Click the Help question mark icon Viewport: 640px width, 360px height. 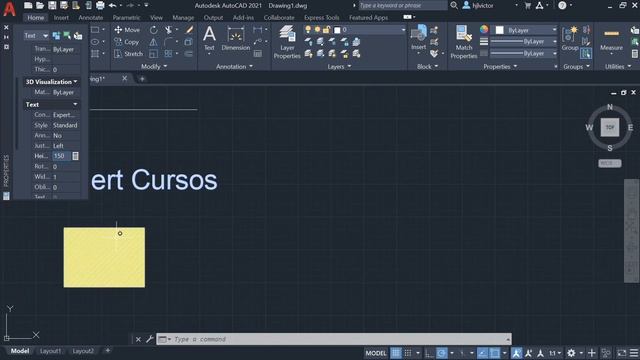(x=562, y=5)
